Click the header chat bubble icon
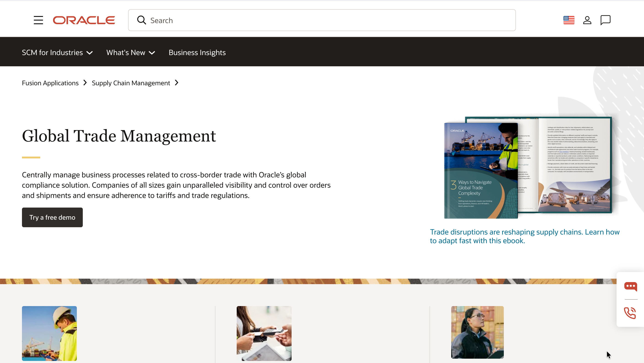 [x=605, y=20]
